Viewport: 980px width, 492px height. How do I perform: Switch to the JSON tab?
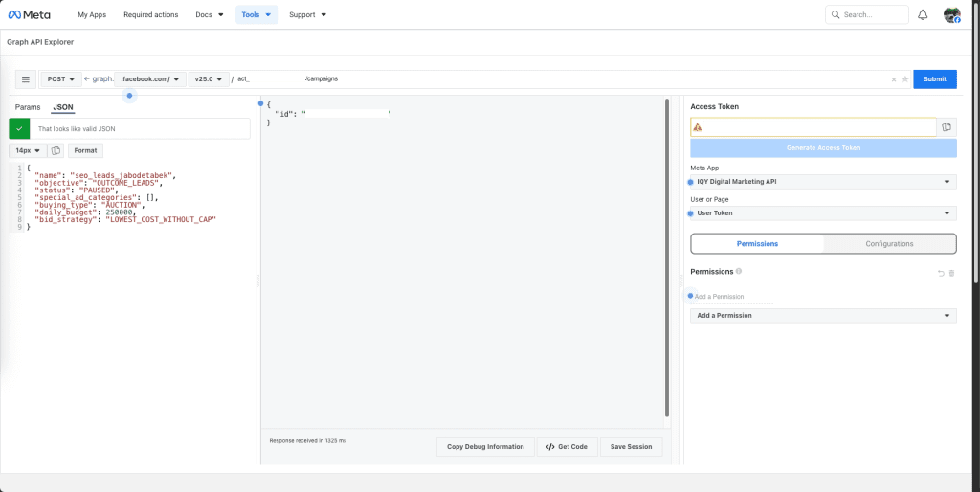click(x=62, y=107)
